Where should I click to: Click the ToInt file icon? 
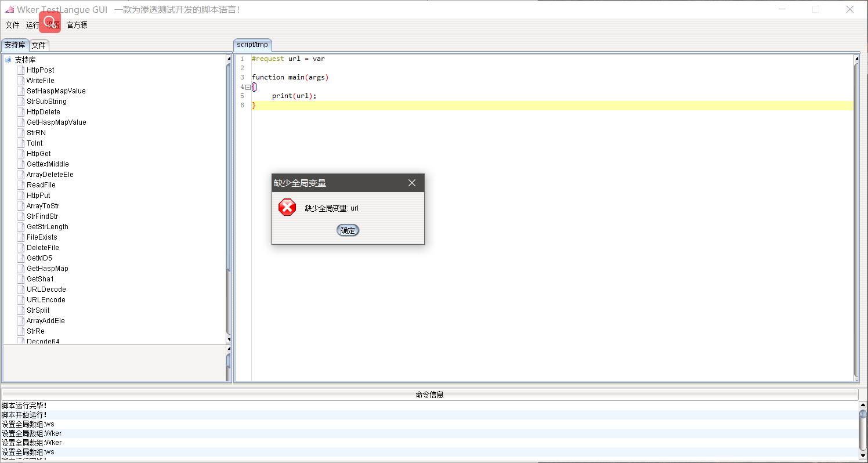click(x=21, y=143)
